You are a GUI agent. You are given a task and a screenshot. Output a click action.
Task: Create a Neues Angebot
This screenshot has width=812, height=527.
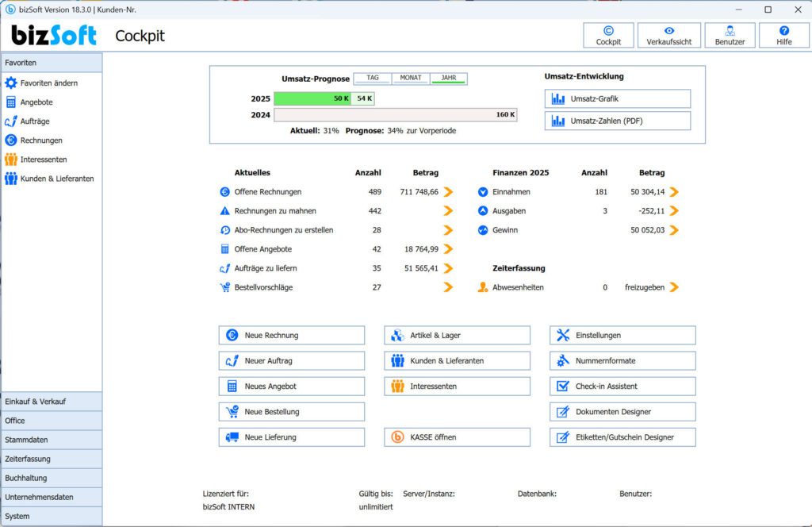(292, 386)
